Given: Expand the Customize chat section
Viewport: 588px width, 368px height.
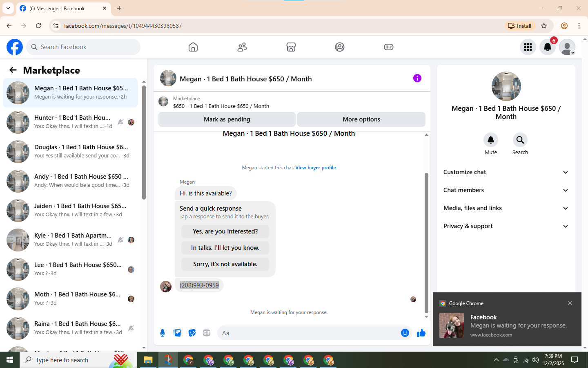Looking at the screenshot, I should [x=506, y=172].
